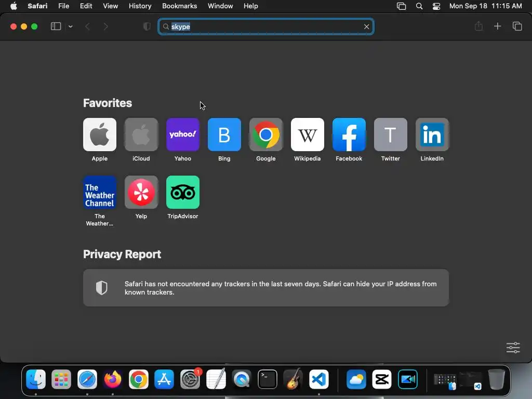Expand the tab group dropdown arrow
Image resolution: width=532 pixels, height=399 pixels.
tap(70, 26)
